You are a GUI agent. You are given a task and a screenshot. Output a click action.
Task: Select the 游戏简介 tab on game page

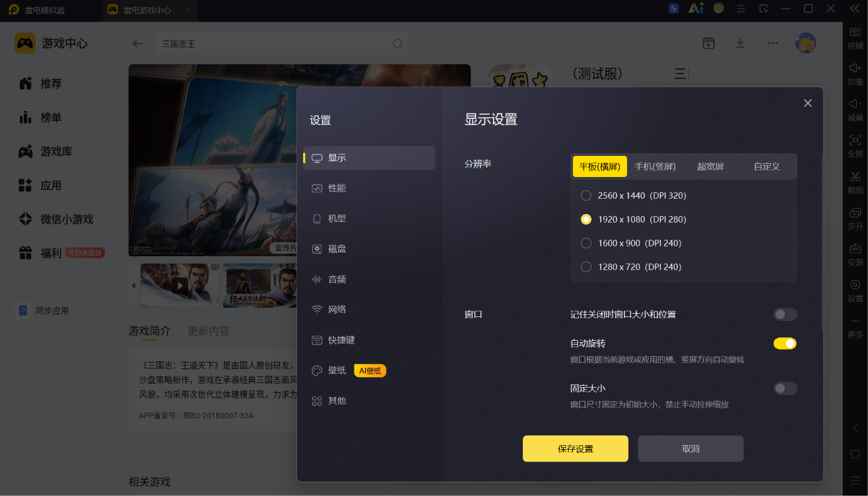pyautogui.click(x=149, y=331)
